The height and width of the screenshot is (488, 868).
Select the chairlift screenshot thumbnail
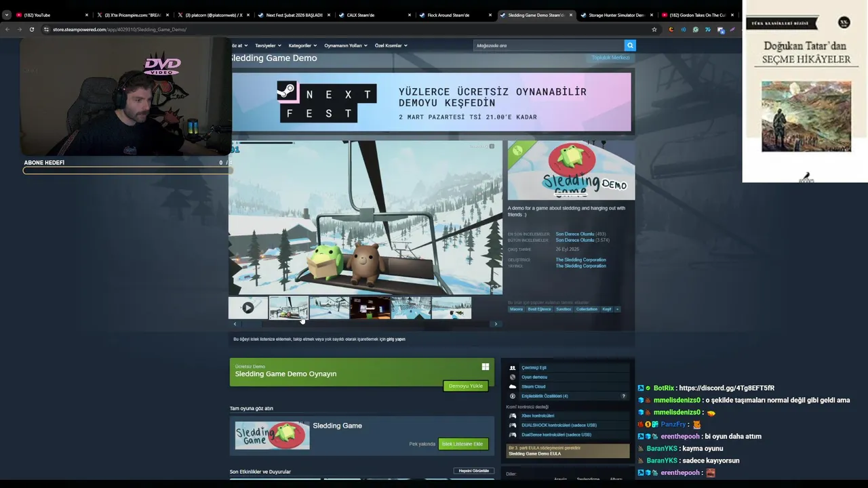[289, 308]
